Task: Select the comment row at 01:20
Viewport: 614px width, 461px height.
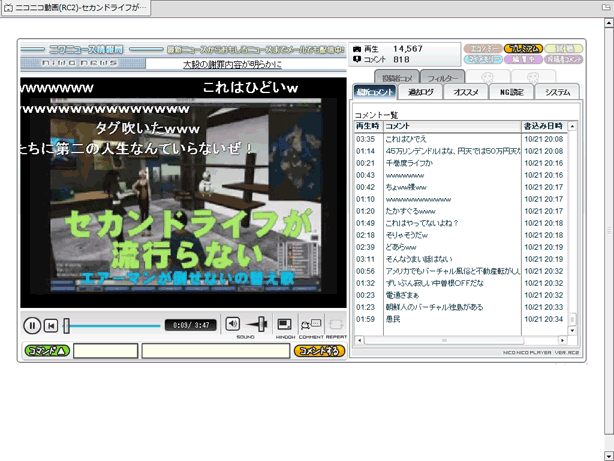Action: click(x=460, y=211)
